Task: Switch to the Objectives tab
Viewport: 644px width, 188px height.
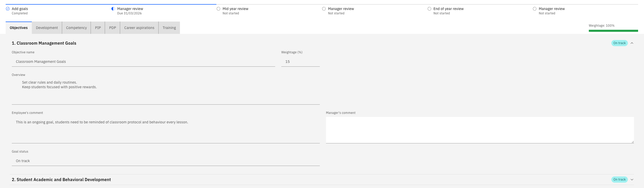Action: 19,28
